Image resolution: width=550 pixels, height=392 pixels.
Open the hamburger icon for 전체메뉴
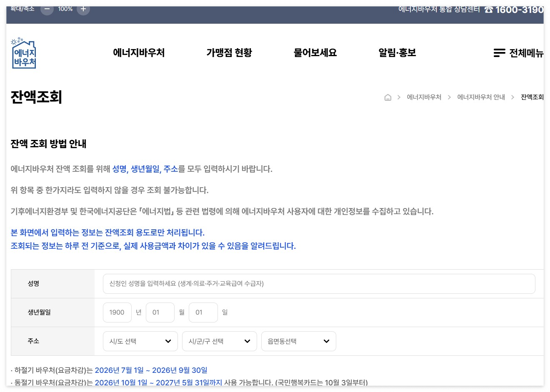click(499, 53)
